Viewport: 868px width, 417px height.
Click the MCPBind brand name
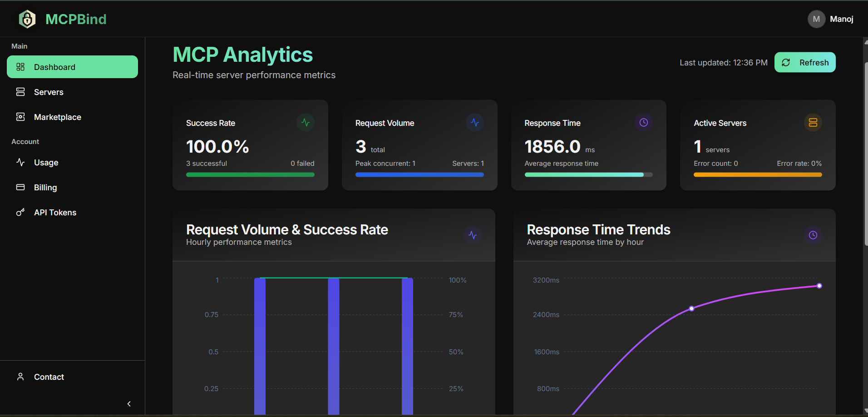point(76,19)
